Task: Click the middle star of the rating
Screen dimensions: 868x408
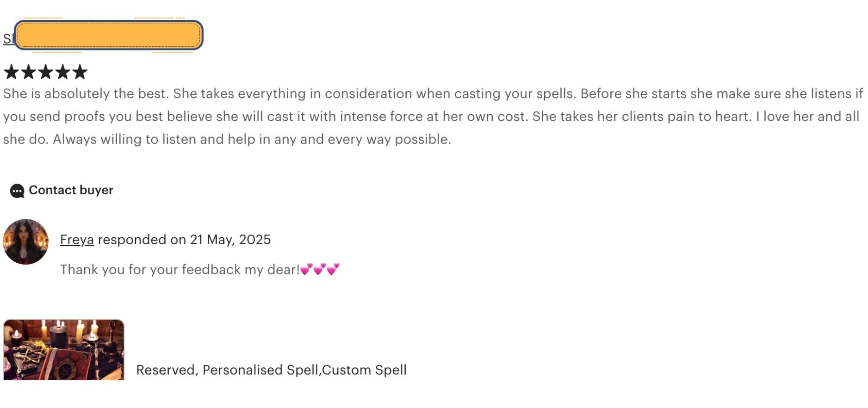Action: 45,72
